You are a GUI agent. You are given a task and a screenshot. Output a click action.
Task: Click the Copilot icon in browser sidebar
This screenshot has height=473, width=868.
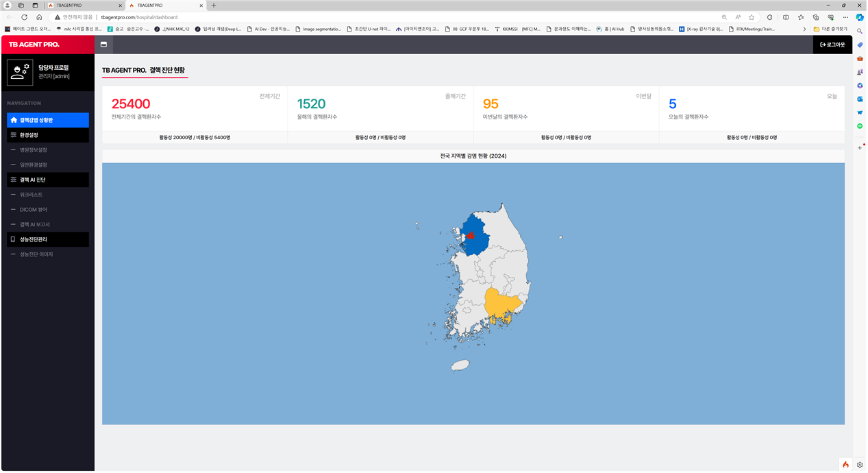860,17
